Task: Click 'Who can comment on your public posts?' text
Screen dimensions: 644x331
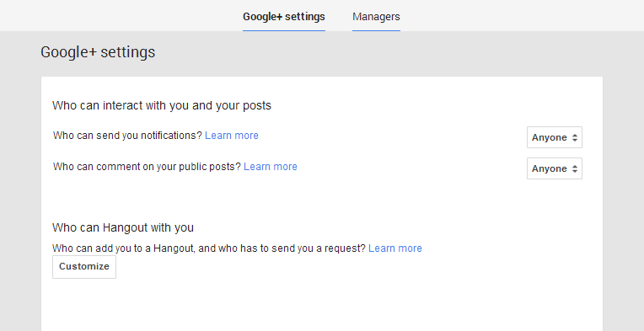Action: (x=147, y=167)
